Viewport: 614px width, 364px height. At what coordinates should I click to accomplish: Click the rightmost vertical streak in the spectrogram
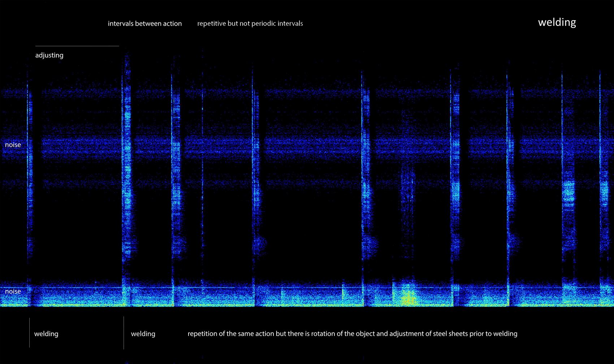tap(601, 162)
